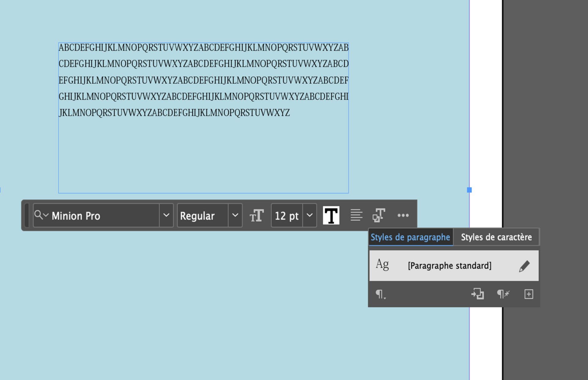
Task: Click the font size tT icon
Action: click(x=256, y=215)
